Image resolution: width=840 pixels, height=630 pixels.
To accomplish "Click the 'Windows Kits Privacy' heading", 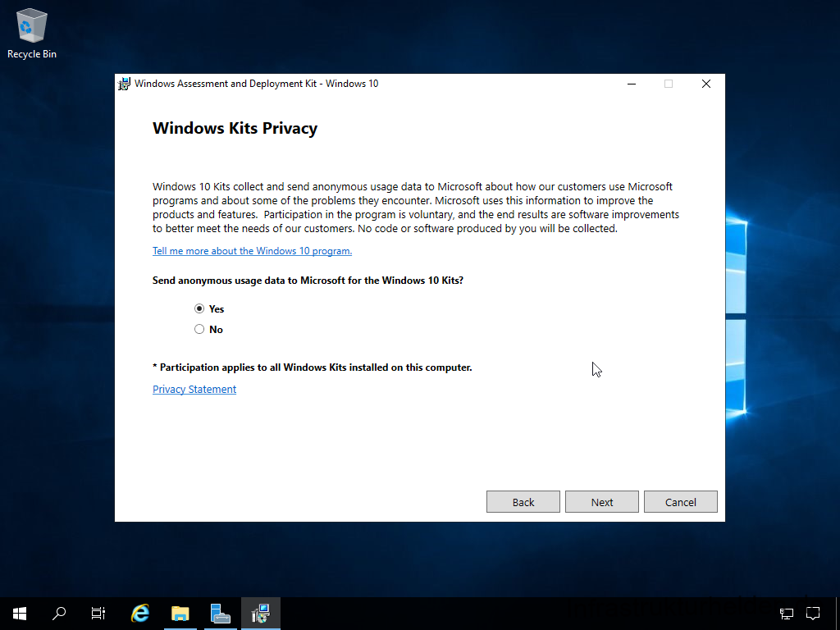I will tap(235, 128).
